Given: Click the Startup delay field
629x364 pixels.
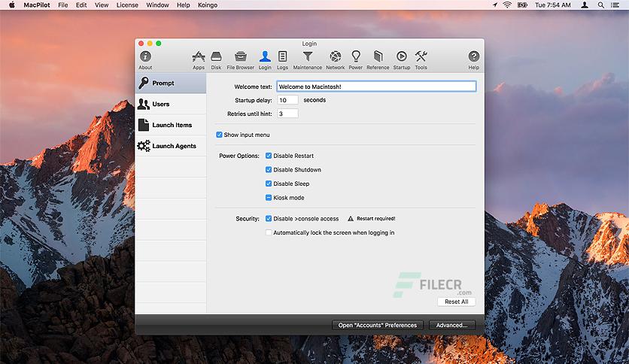Looking at the screenshot, I should tap(287, 100).
